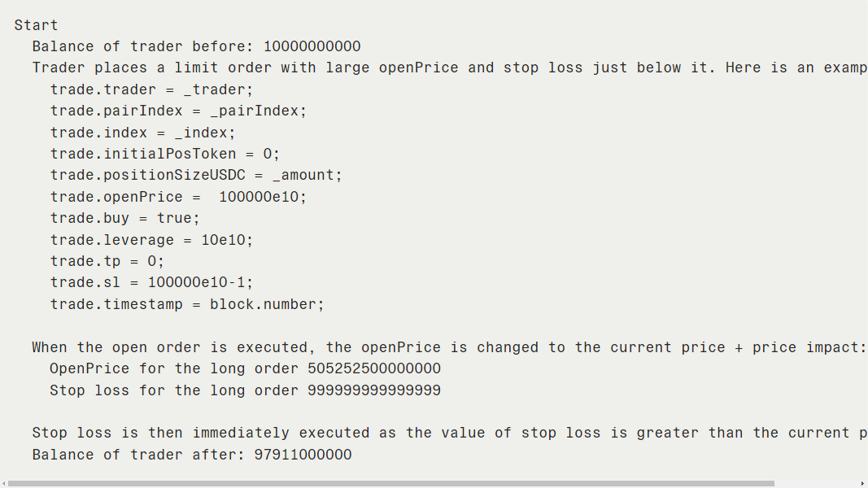Click the 'trade.tp = 0;' line
The height and width of the screenshot is (488, 868).
pos(107,261)
